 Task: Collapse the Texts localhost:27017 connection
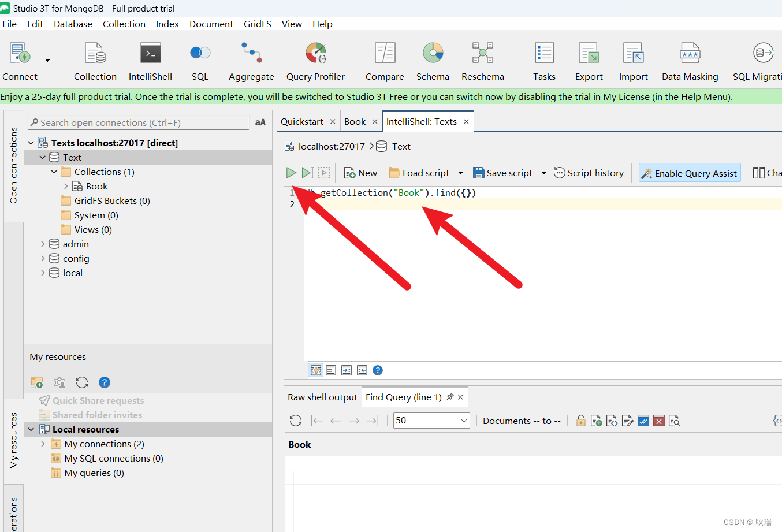tap(31, 143)
